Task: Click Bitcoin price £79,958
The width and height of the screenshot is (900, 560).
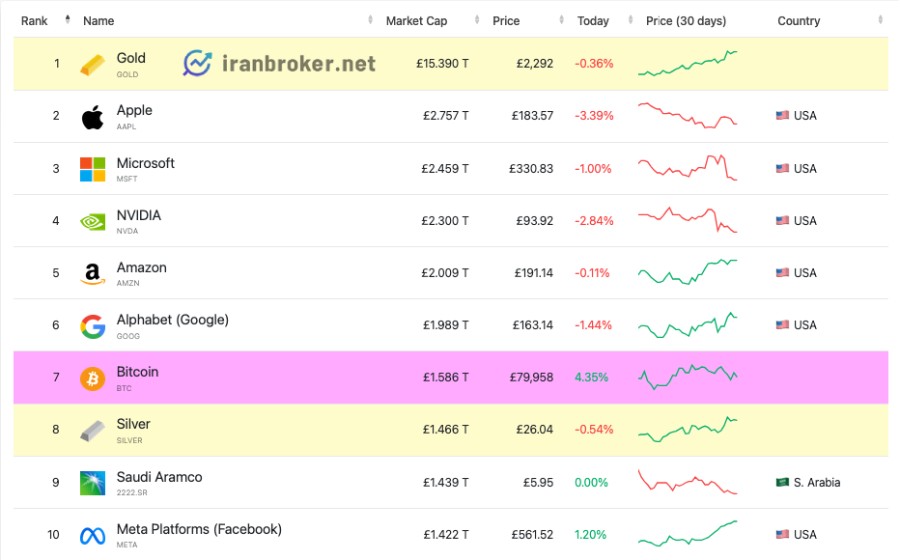Action: [x=532, y=378]
